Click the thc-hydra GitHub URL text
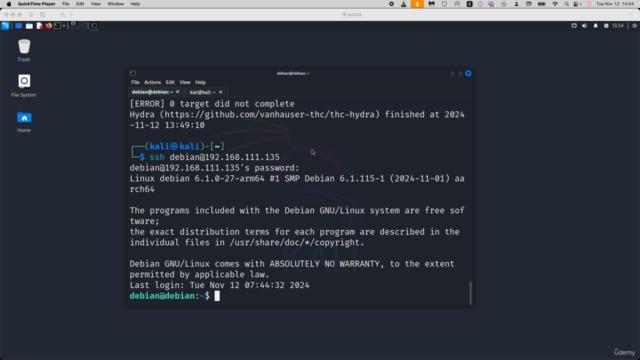This screenshot has height=360, width=640. pyautogui.click(x=269, y=115)
